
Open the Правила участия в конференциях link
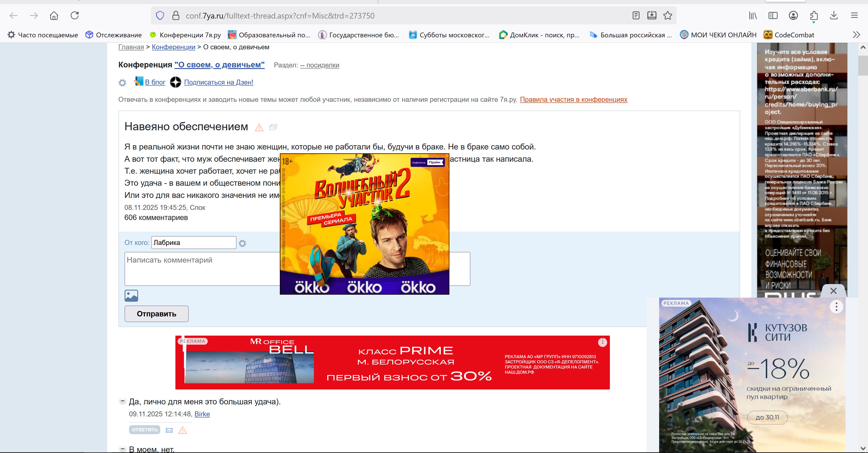tap(573, 100)
